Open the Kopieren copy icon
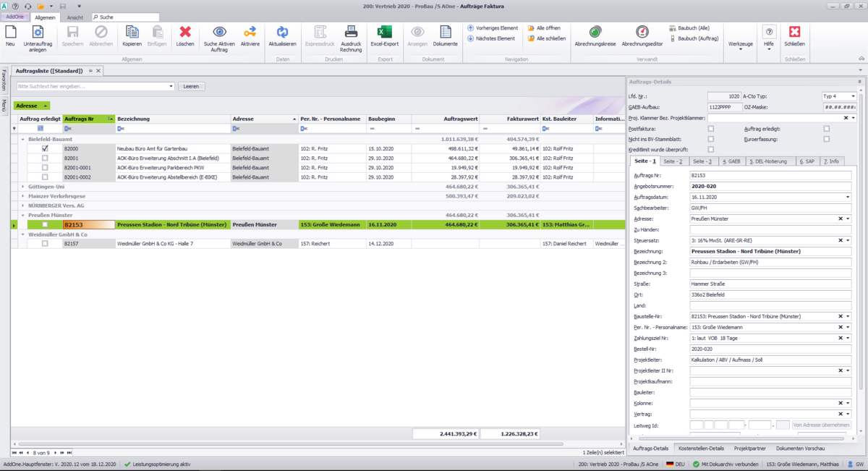This screenshot has width=868, height=471. (x=132, y=32)
